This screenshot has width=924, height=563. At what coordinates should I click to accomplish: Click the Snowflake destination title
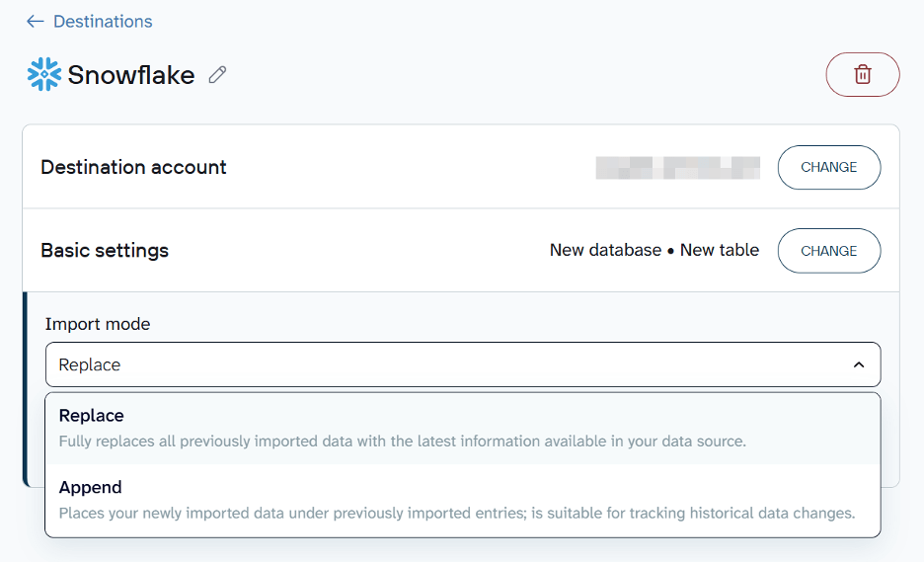click(131, 75)
